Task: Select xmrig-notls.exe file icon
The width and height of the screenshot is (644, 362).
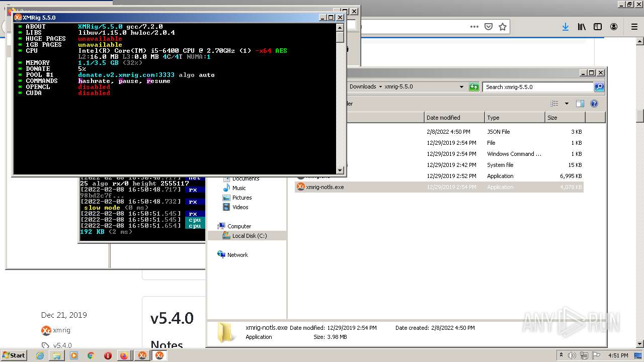Action: (300, 187)
